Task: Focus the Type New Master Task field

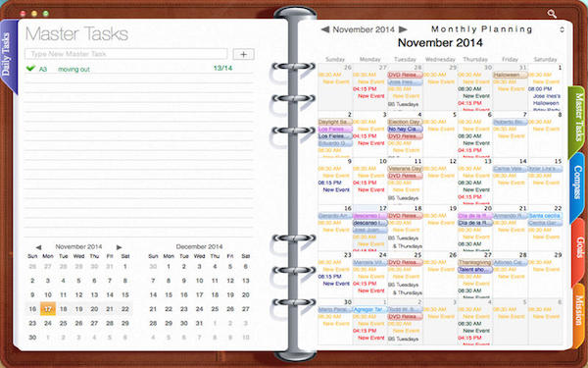Action: click(x=126, y=54)
